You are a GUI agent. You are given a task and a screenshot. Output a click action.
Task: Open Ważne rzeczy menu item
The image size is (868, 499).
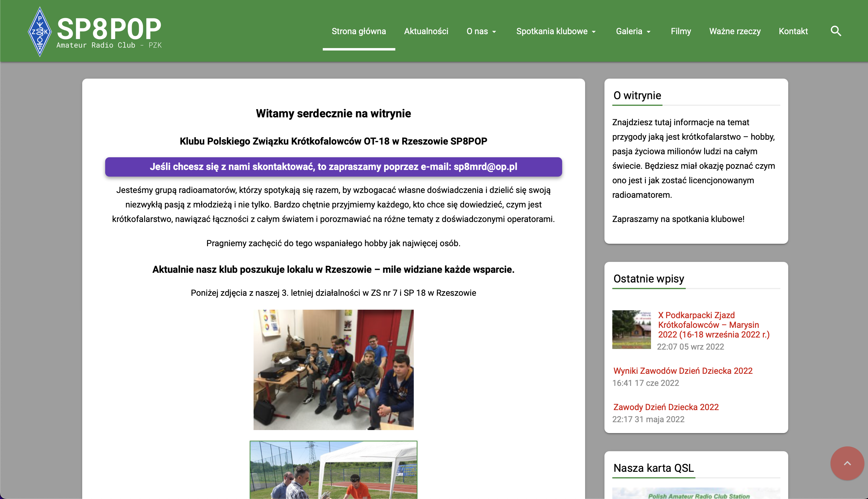(x=735, y=31)
